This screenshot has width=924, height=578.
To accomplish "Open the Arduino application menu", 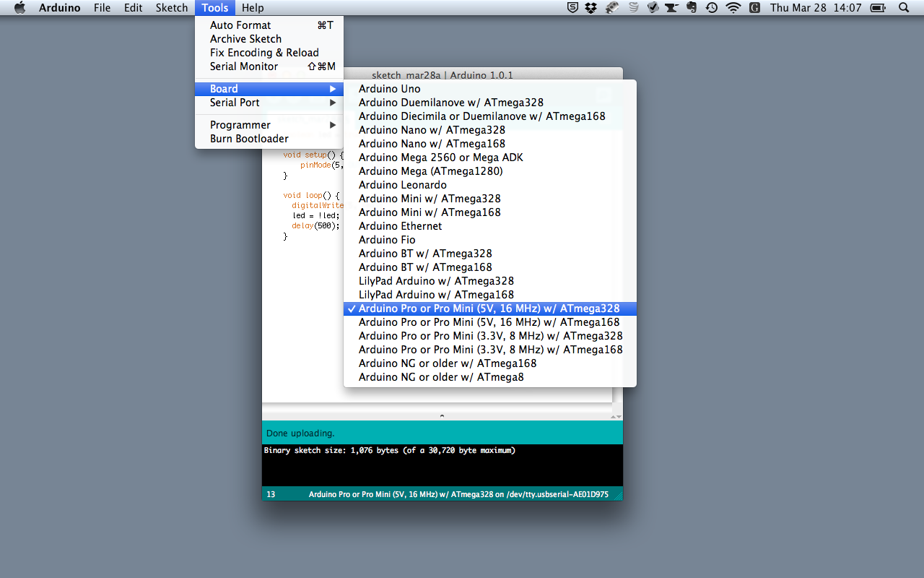I will coord(60,8).
